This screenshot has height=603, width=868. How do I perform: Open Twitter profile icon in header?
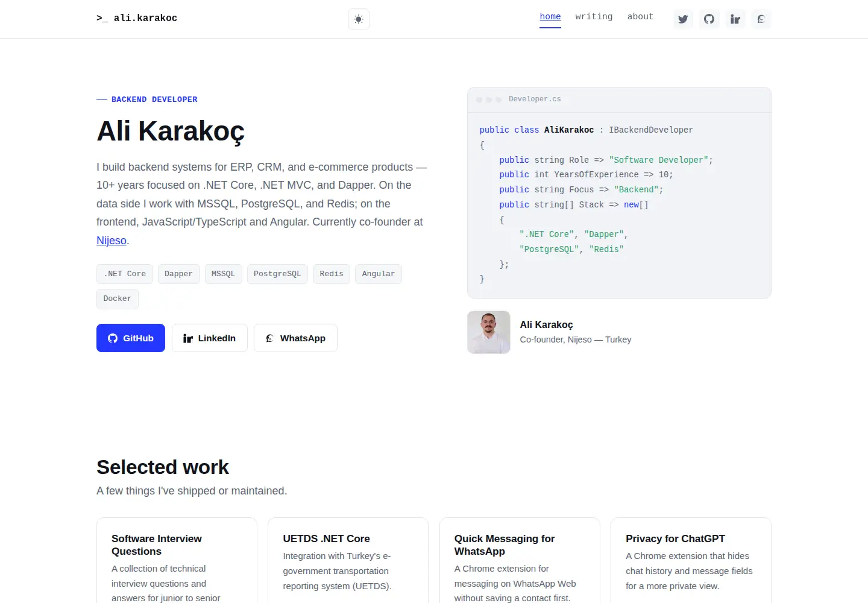(x=683, y=19)
